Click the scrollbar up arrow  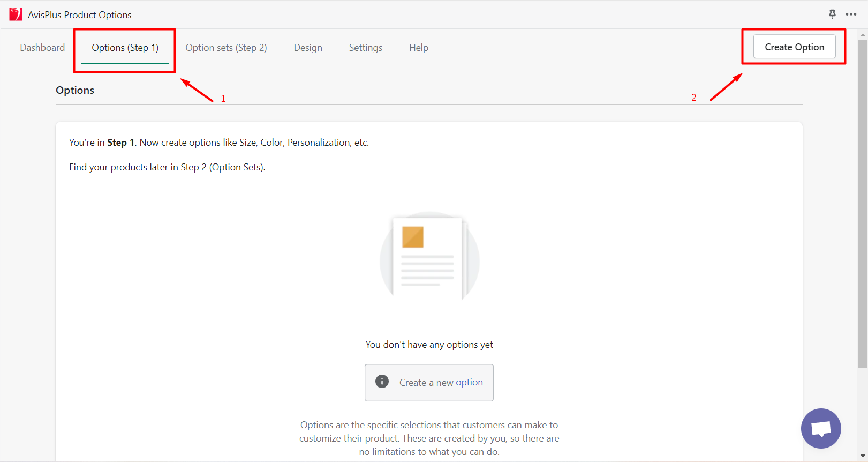[x=863, y=35]
